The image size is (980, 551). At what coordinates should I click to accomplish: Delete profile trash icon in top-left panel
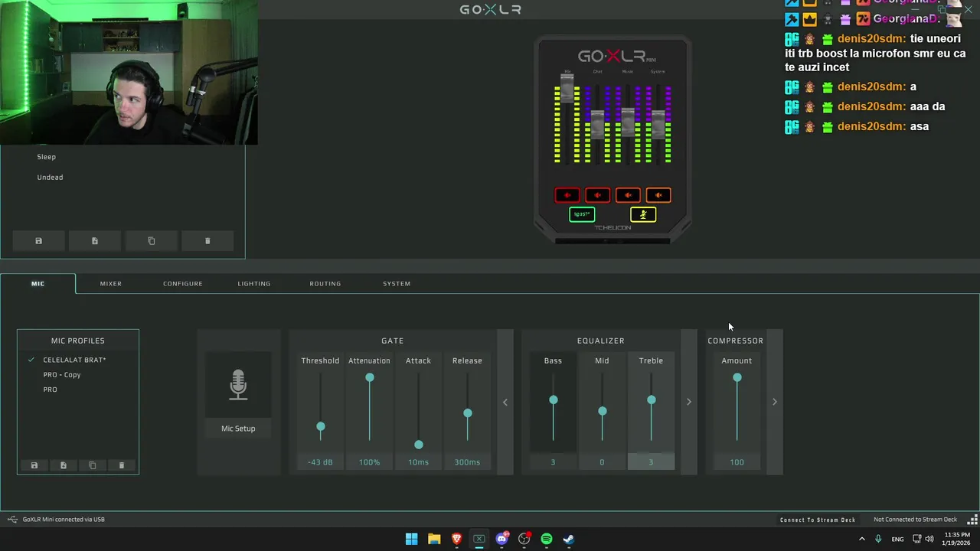(x=207, y=241)
